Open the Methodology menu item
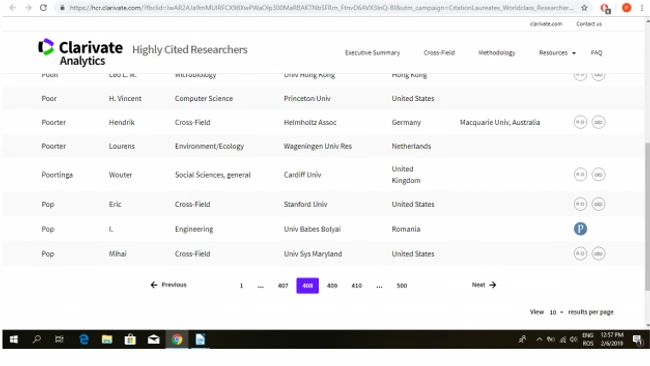Image resolution: width=650 pixels, height=366 pixels. coord(497,53)
